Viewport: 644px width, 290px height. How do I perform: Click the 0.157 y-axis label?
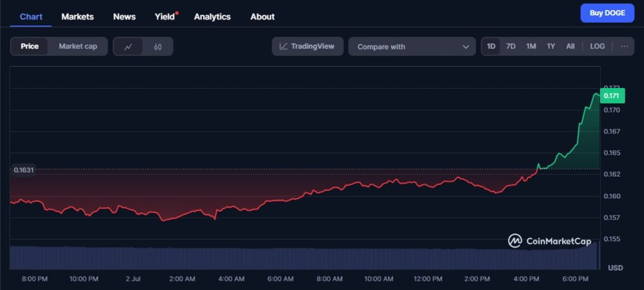coord(611,217)
